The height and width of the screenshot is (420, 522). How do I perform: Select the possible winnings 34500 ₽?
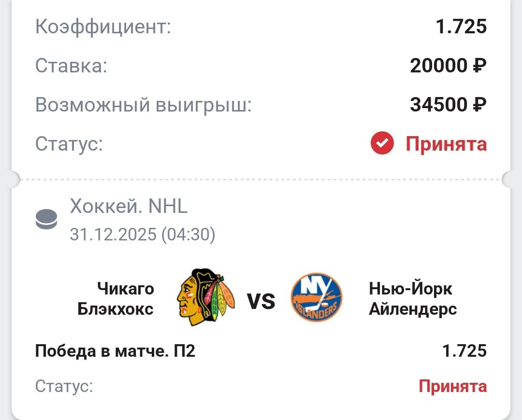(x=448, y=104)
